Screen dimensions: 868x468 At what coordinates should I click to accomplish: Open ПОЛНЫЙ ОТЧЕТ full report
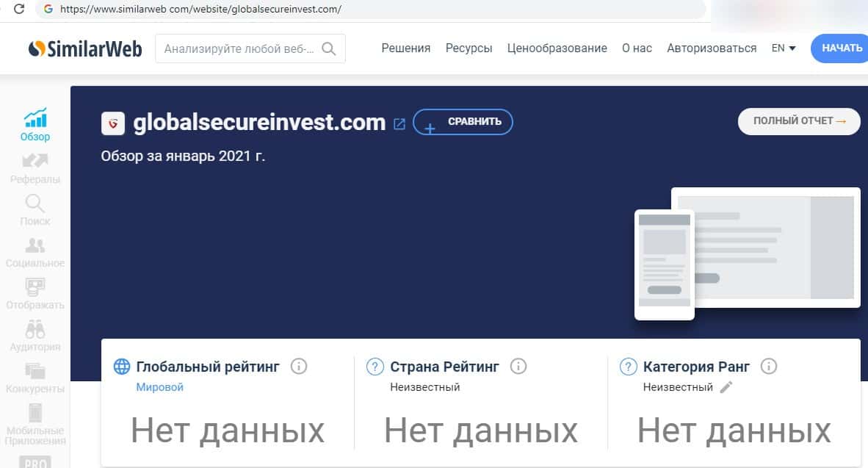point(799,121)
